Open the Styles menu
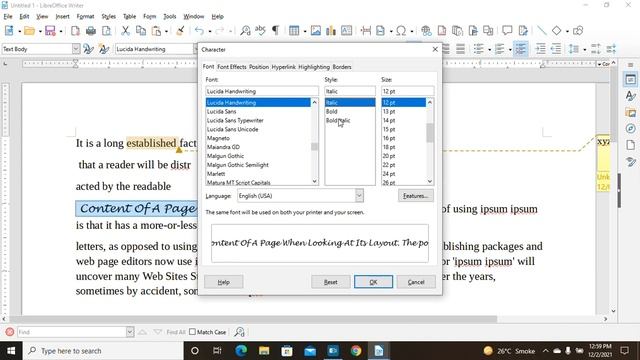 tap(108, 17)
